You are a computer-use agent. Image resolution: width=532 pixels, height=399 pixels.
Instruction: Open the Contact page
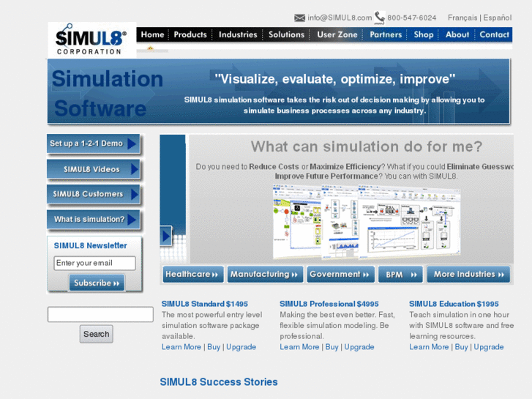tap(495, 34)
